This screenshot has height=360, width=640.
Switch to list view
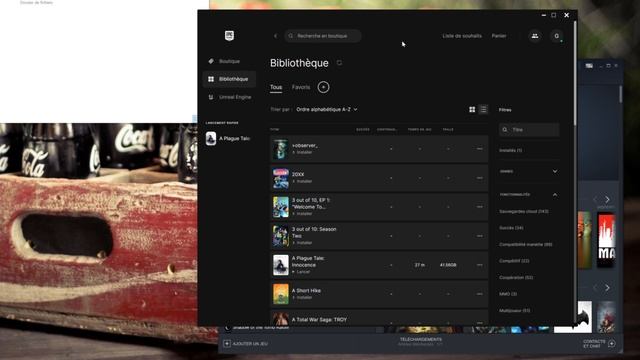click(483, 109)
